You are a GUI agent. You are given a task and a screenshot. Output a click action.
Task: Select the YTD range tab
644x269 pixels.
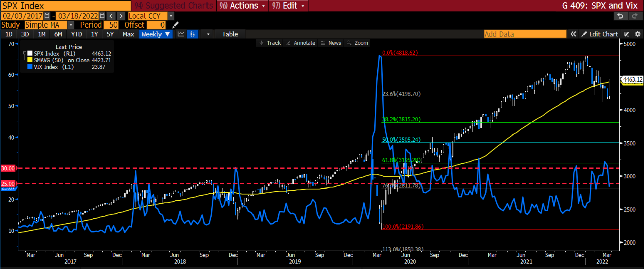77,34
